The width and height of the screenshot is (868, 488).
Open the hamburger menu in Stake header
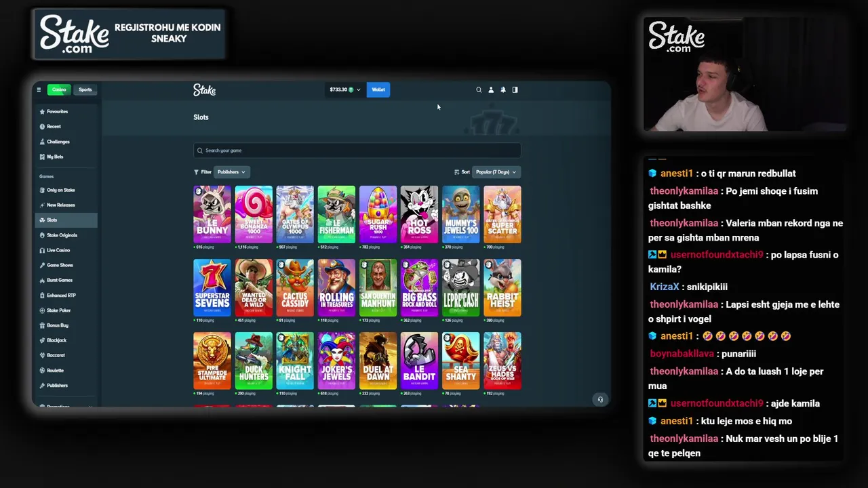coord(39,89)
